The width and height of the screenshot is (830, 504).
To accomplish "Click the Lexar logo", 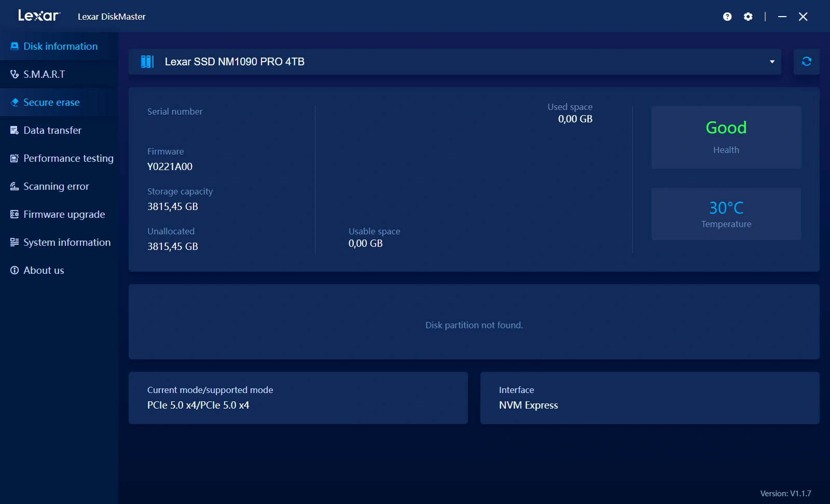I will click(x=39, y=16).
